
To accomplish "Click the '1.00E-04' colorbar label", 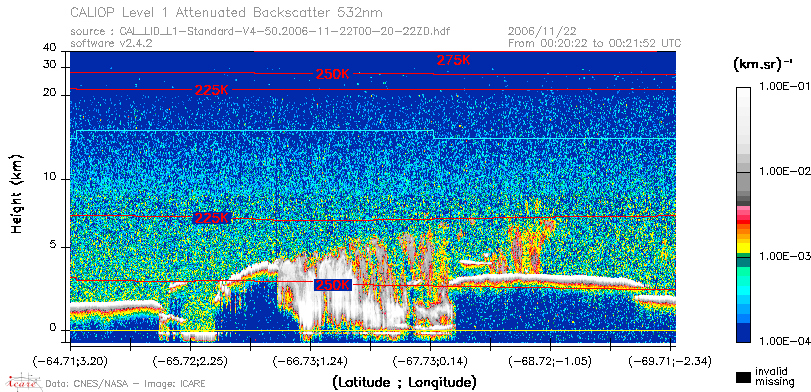I will click(x=784, y=342).
